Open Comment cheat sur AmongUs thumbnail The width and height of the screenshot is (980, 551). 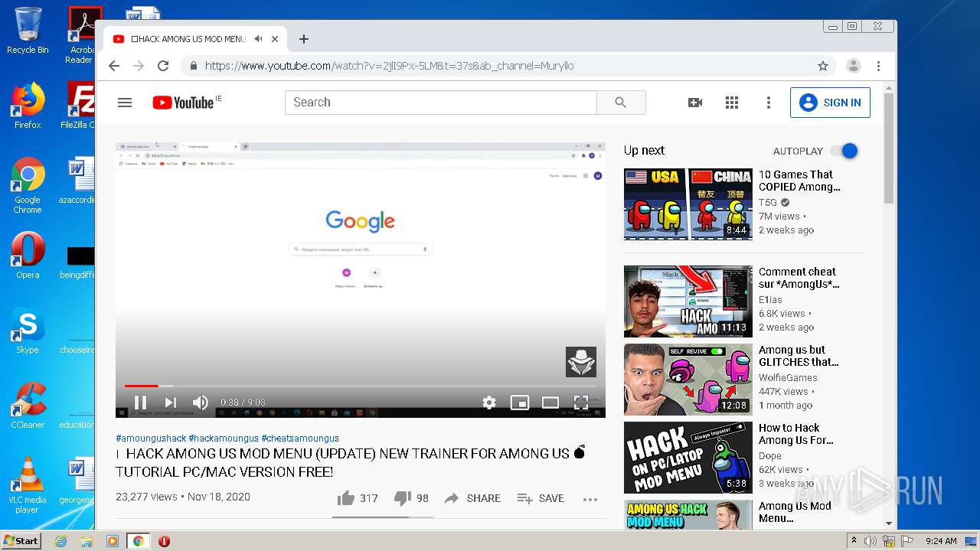coord(688,302)
